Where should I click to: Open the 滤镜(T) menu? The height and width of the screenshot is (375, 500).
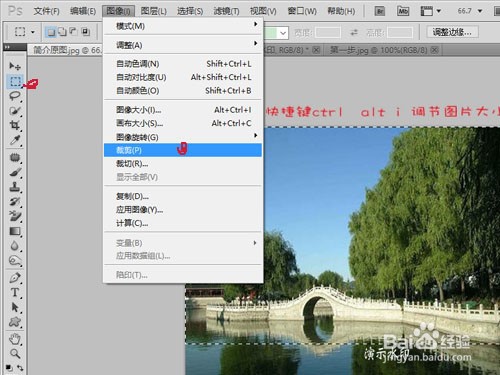pos(226,11)
